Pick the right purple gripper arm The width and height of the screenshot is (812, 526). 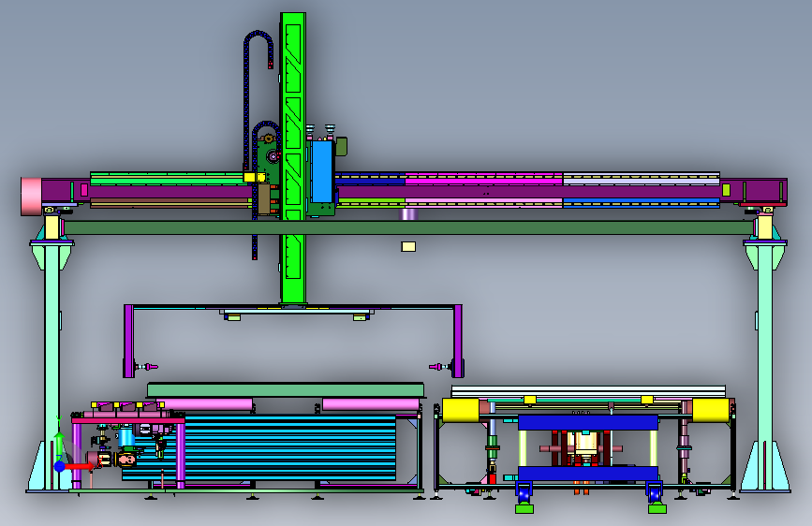pos(458,342)
